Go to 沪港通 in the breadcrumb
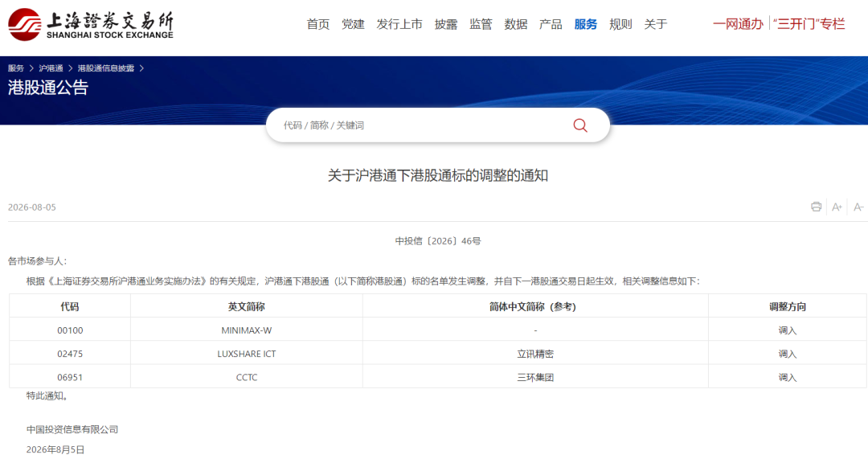This screenshot has width=868, height=459. 51,68
